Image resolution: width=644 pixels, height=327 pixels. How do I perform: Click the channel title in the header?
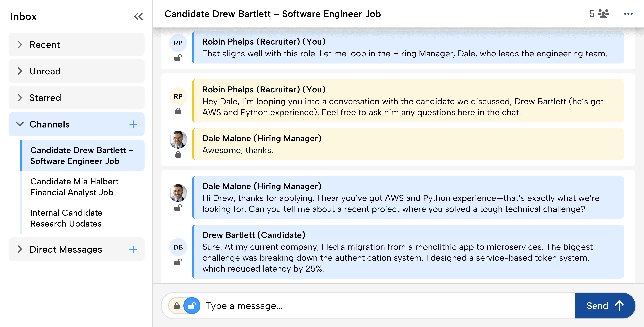[272, 14]
